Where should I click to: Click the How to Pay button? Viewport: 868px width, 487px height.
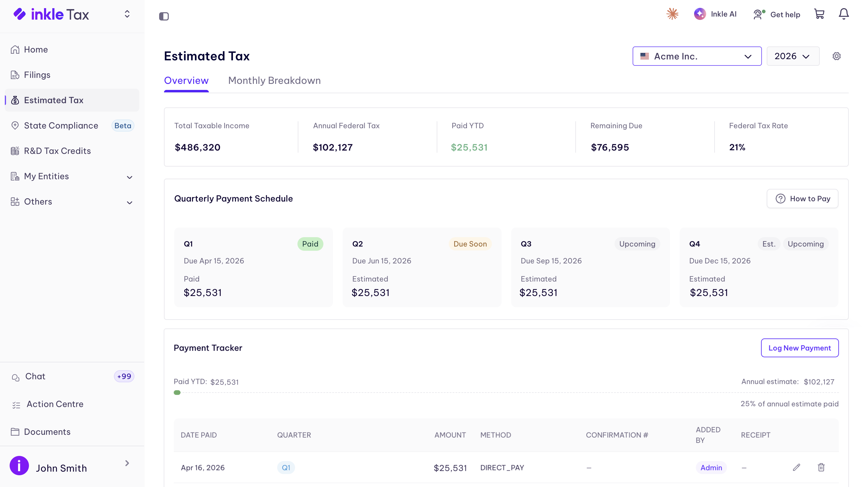[802, 199]
